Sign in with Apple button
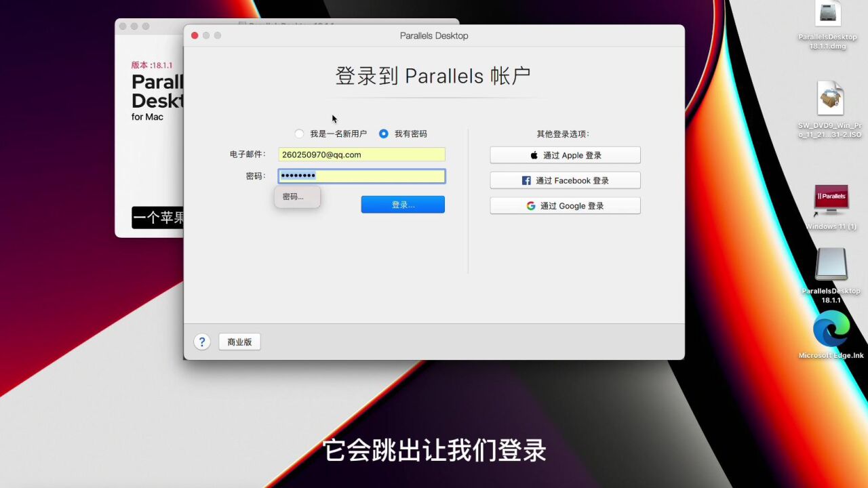 click(x=565, y=155)
